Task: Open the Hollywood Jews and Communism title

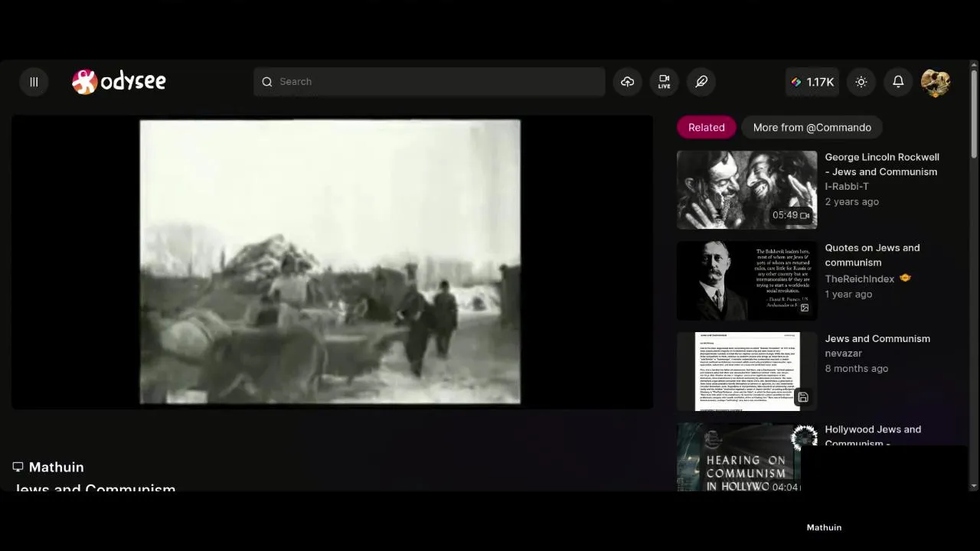Action: click(873, 436)
